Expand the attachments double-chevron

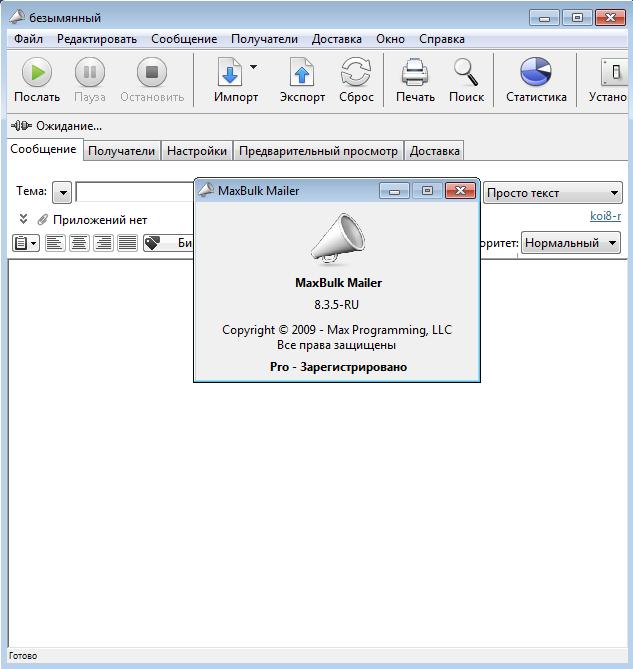23,219
